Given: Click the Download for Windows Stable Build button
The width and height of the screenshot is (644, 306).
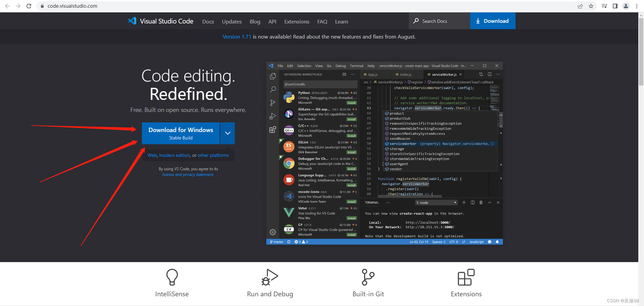Looking at the screenshot, I should tap(181, 133).
